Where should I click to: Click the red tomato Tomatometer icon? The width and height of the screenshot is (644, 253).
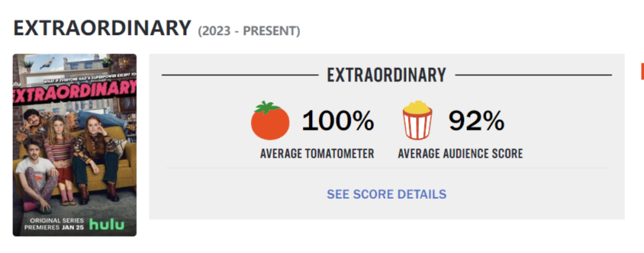click(270, 120)
